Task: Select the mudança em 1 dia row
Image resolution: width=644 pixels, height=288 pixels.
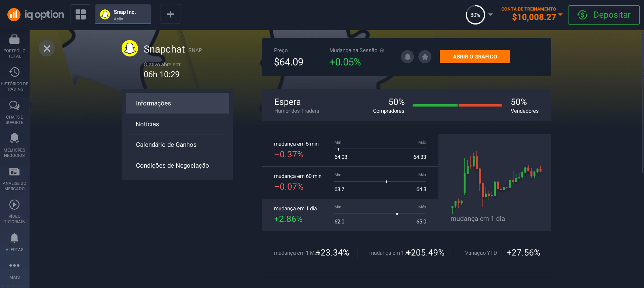Action: tap(350, 215)
